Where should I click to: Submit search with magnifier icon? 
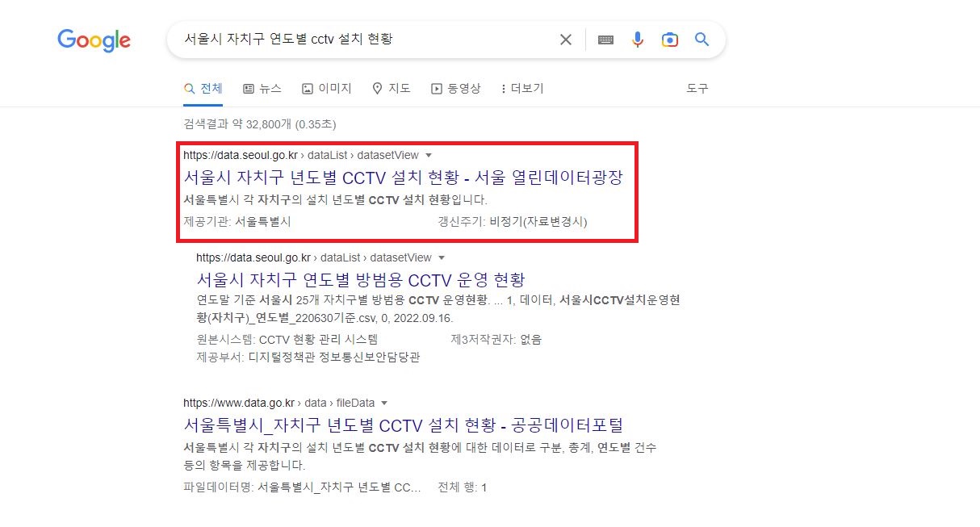click(701, 40)
